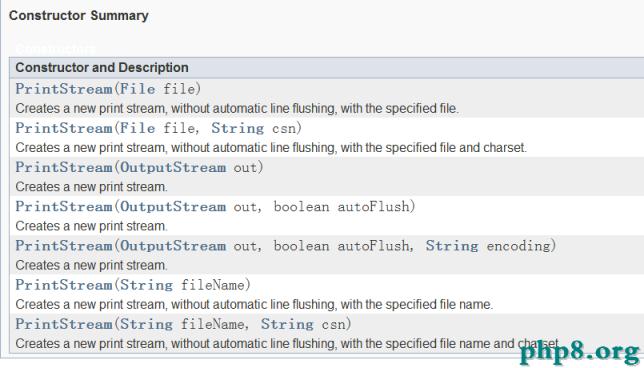Click OutputStream type in the two-argument autoFlush constructor
Screen dimensions: 644x368
point(173,207)
